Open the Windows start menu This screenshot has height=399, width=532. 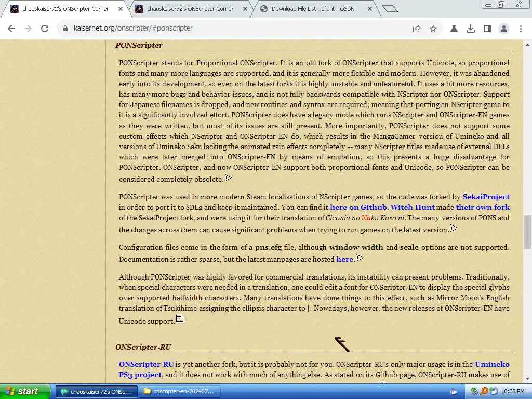(x=24, y=391)
